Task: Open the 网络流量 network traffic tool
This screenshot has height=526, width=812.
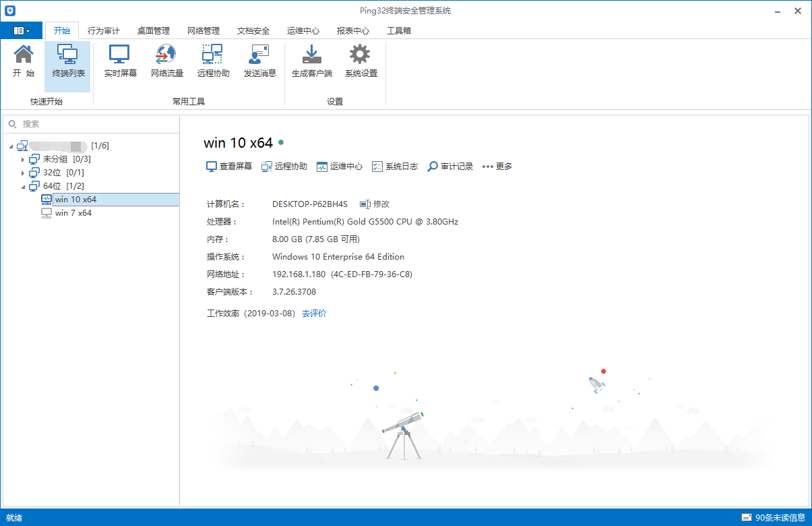Action: coord(166,62)
